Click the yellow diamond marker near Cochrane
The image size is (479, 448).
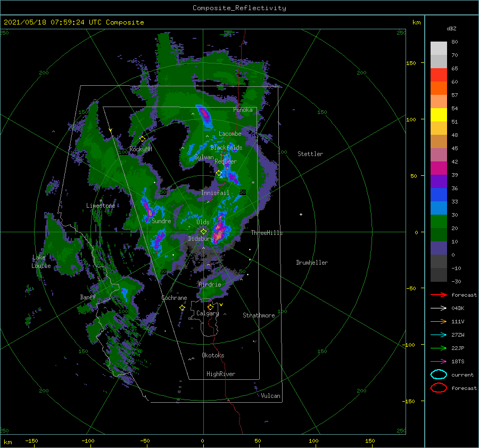pos(182,307)
